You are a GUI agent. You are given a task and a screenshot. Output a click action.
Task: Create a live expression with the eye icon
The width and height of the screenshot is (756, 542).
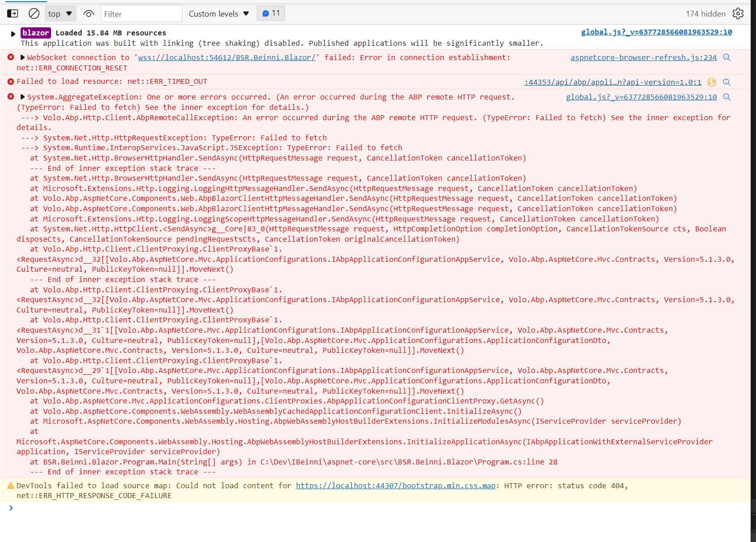(x=88, y=14)
